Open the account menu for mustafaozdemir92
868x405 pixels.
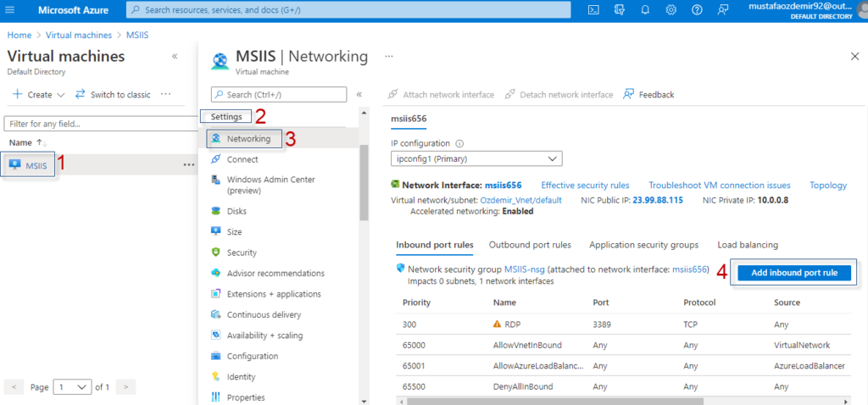[x=800, y=10]
